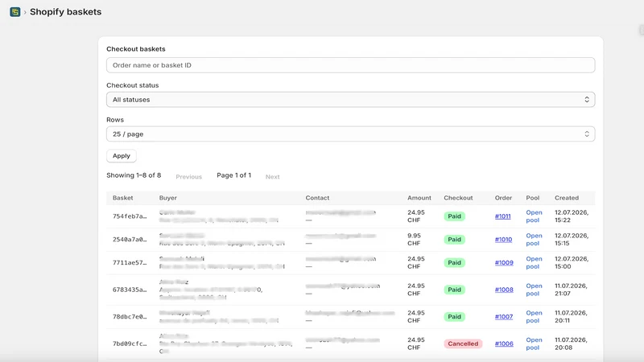The height and width of the screenshot is (362, 644).
Task: Open order #1007 link
Action: [x=504, y=317]
